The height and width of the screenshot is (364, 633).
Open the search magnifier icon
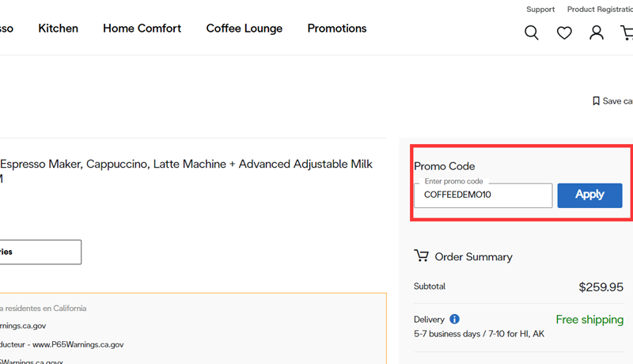coord(532,32)
